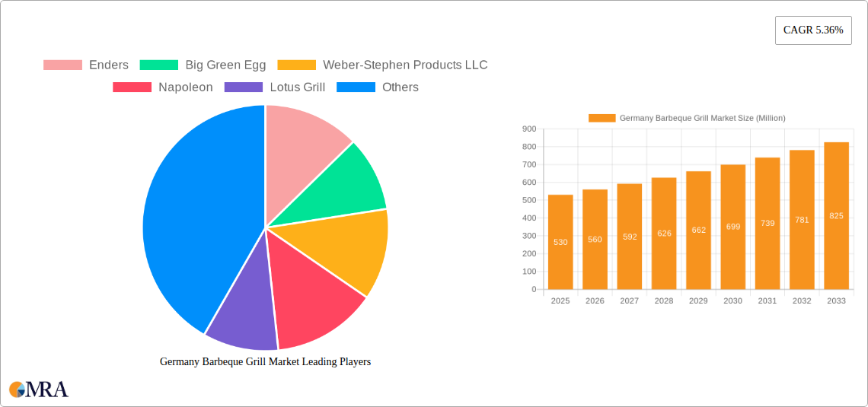Image resolution: width=868 pixels, height=407 pixels.
Task: Click the 2032 bar labeled 781
Action: tap(802, 220)
